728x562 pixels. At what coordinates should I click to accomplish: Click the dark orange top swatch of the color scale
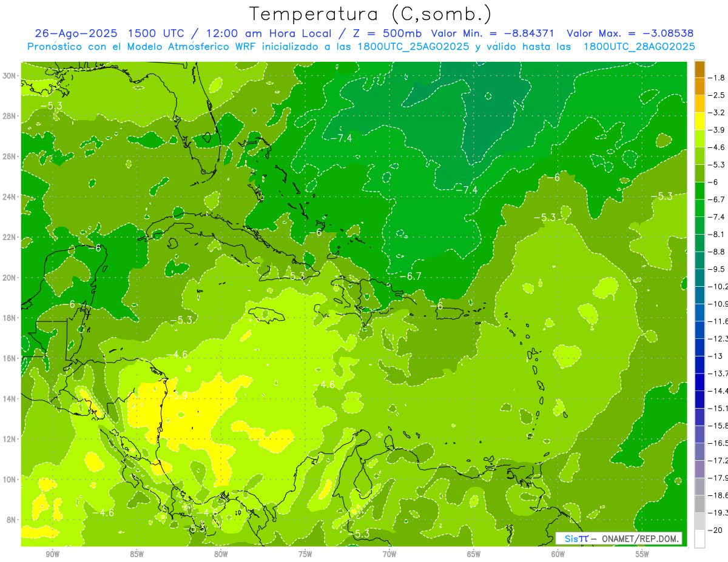click(700, 69)
